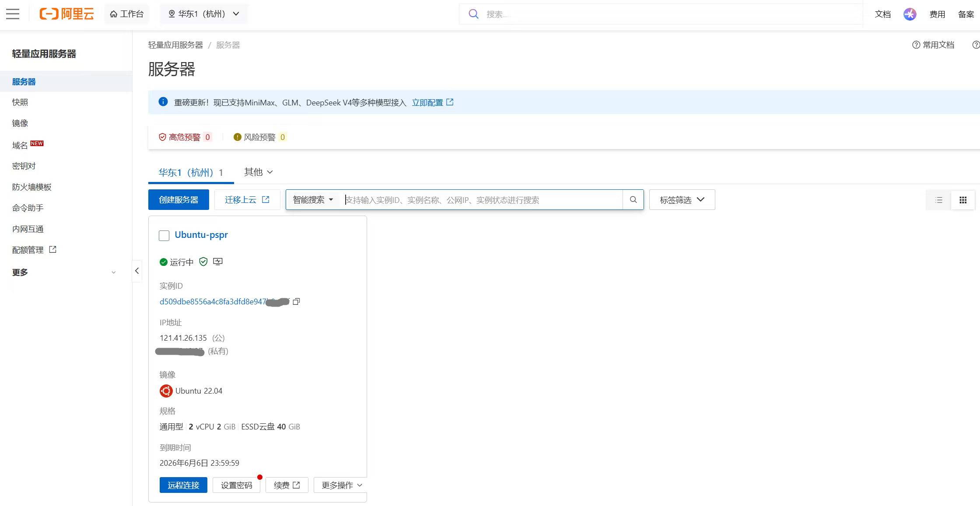
Task: Click the 立即配置 link in banner
Action: pos(432,102)
